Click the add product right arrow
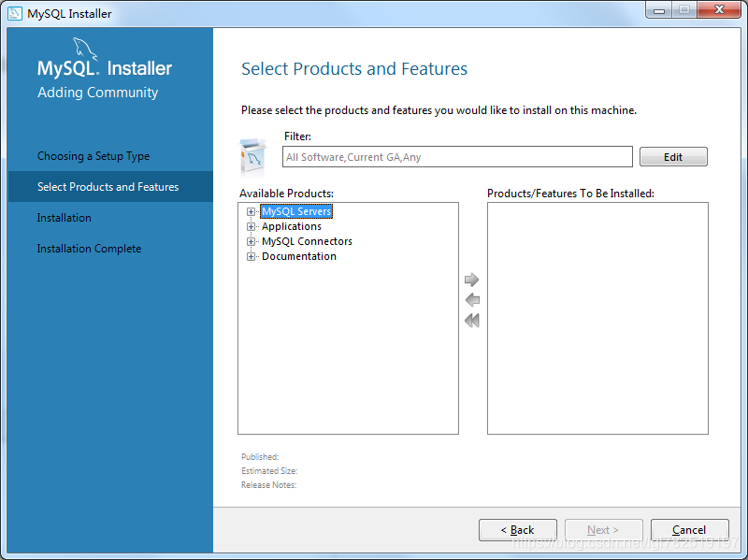This screenshot has width=748, height=560. tap(471, 280)
